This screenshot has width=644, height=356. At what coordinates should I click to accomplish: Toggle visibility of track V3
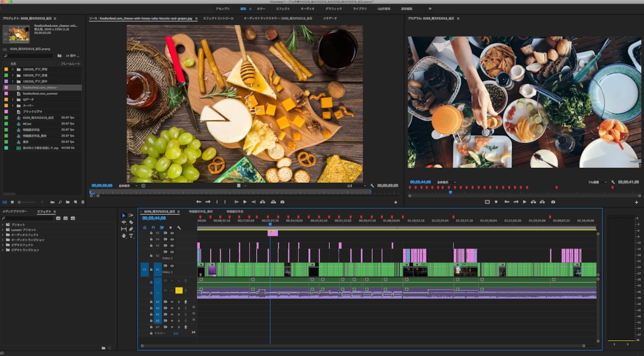tap(172, 246)
